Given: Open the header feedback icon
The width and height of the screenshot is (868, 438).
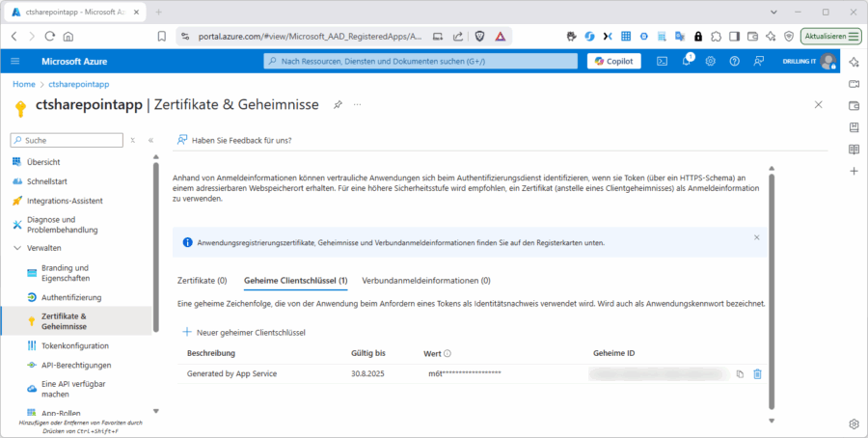Looking at the screenshot, I should tap(759, 62).
